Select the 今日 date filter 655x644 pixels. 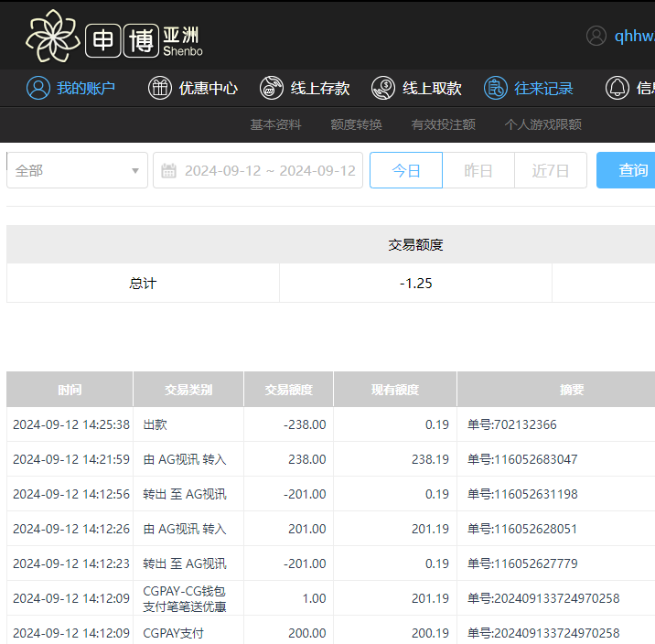(x=406, y=170)
